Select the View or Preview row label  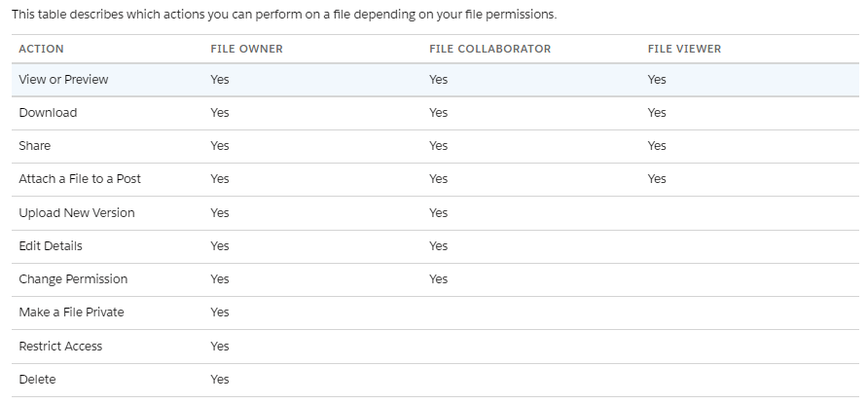click(63, 80)
